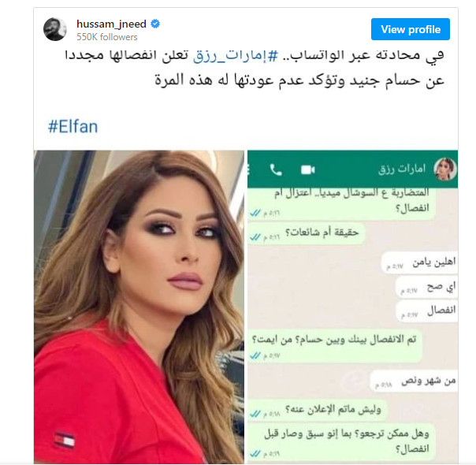Open the woman portrait photo
The width and height of the screenshot is (476, 465).
point(139,307)
